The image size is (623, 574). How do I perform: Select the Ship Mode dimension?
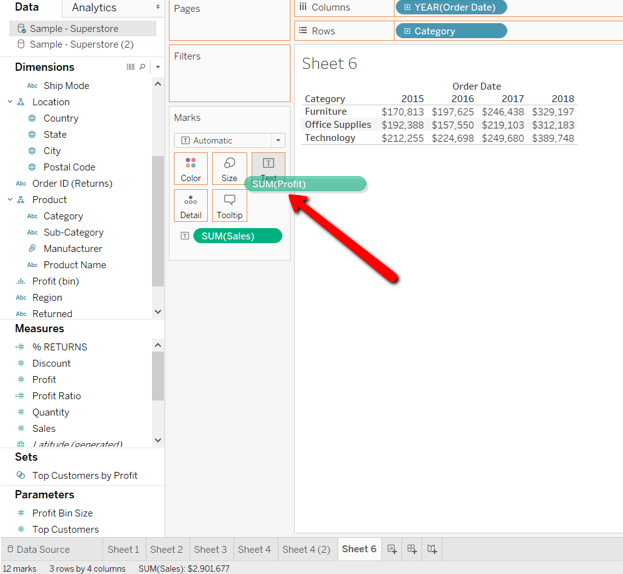(x=66, y=85)
